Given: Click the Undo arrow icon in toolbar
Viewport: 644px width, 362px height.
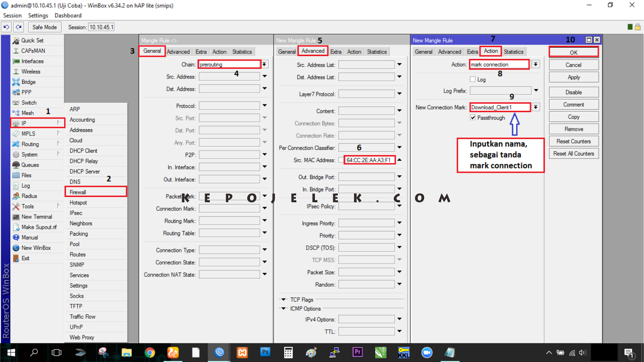Looking at the screenshot, I should click(6, 27).
